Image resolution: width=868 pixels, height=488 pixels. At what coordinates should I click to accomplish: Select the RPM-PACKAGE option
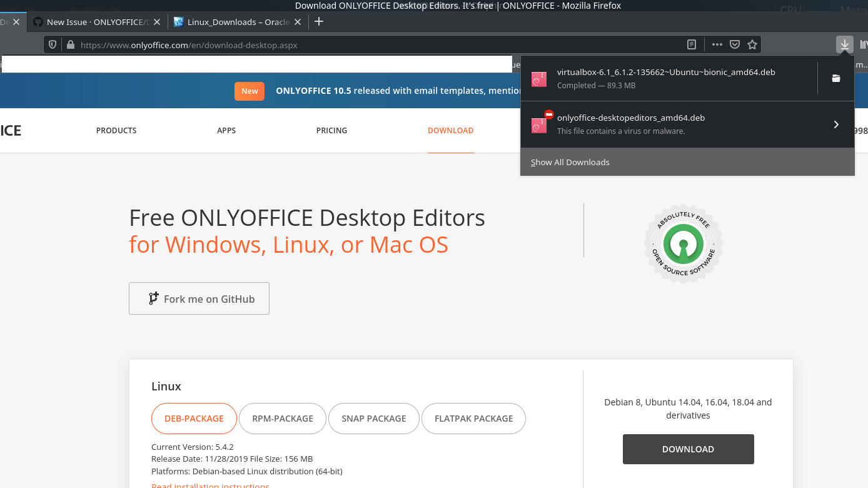[x=283, y=419]
